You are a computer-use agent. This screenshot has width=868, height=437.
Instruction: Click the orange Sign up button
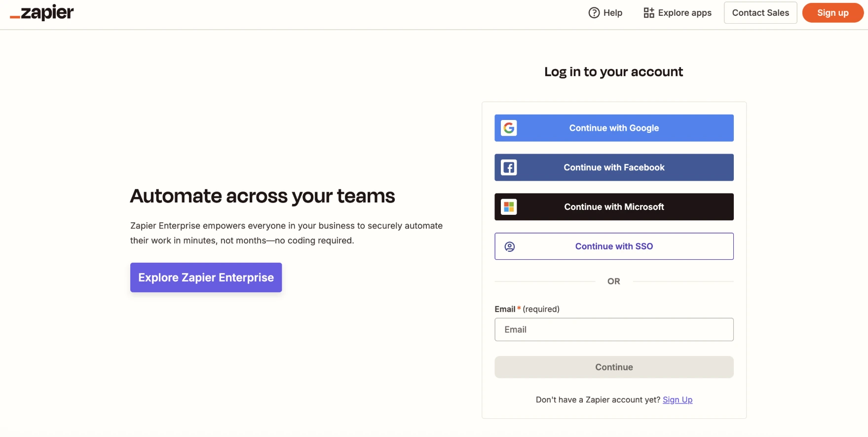click(833, 13)
